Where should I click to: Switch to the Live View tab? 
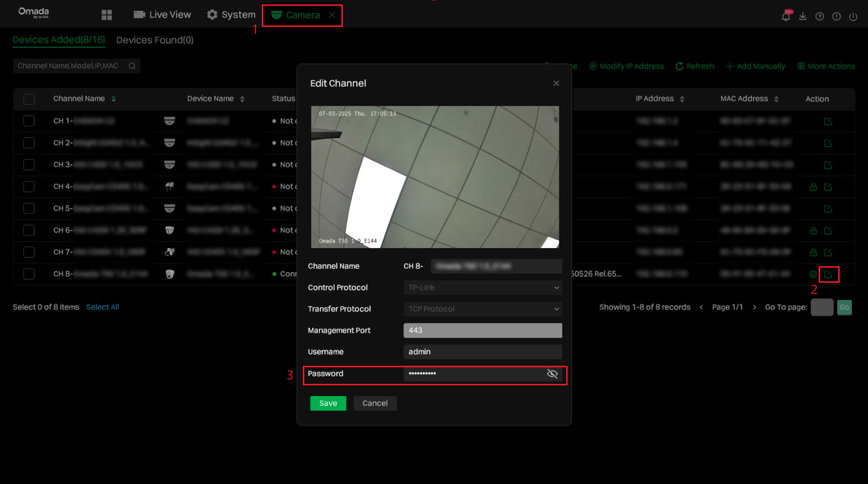pyautogui.click(x=162, y=15)
